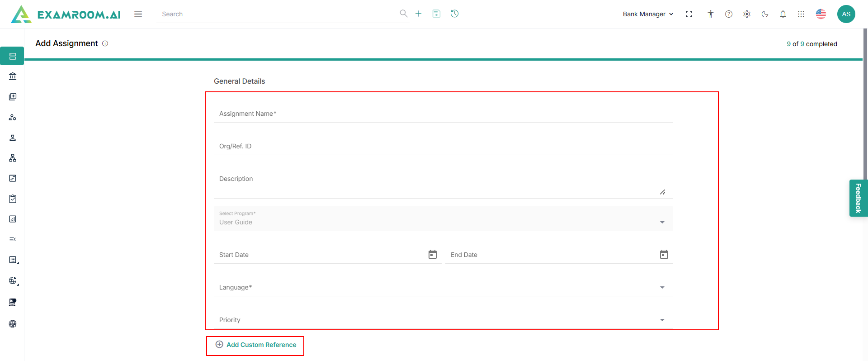
Task: Click the ExamRoom.AI logo
Action: click(x=66, y=14)
